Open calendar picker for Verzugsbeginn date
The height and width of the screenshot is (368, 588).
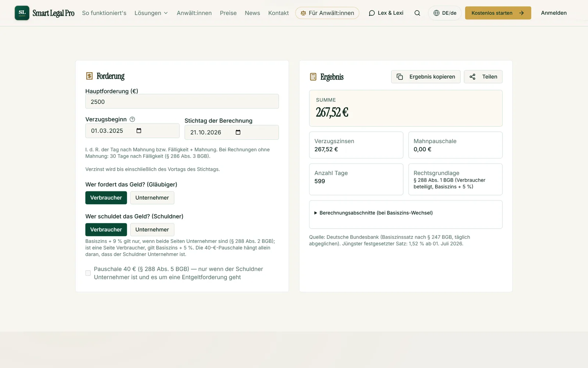139,131
